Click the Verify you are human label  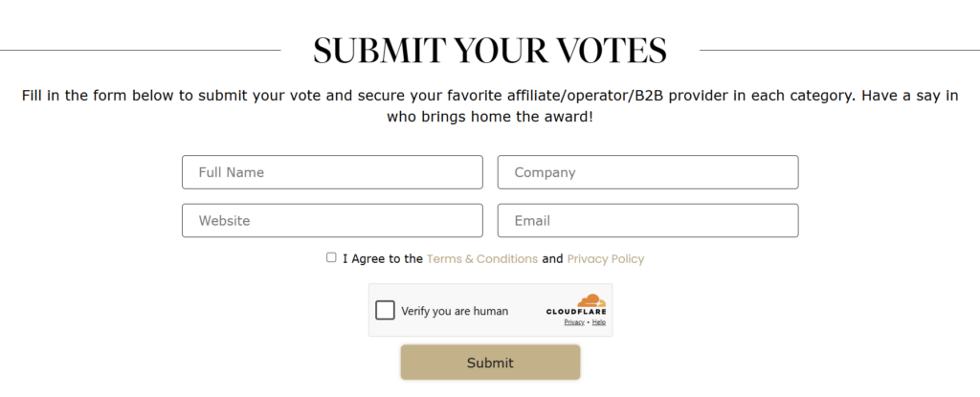pos(455,311)
